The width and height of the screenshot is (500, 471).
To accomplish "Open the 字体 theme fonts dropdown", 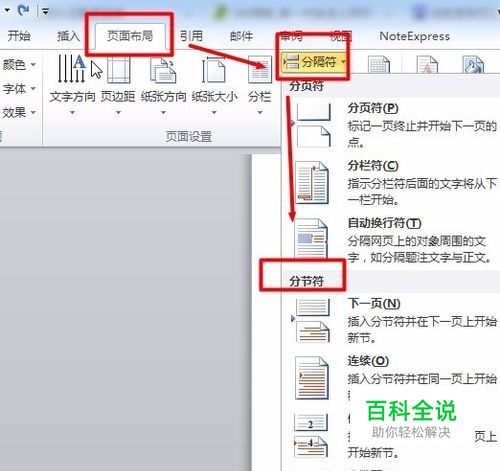I will tap(19, 89).
